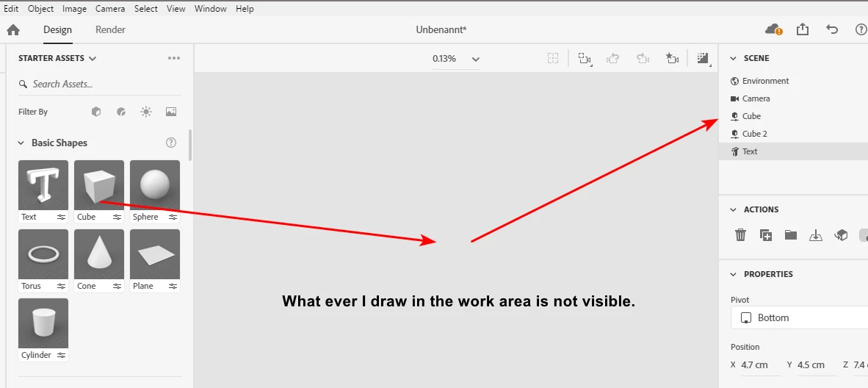Add the Torus shape thumbnail
The width and height of the screenshot is (868, 388).
tap(43, 254)
